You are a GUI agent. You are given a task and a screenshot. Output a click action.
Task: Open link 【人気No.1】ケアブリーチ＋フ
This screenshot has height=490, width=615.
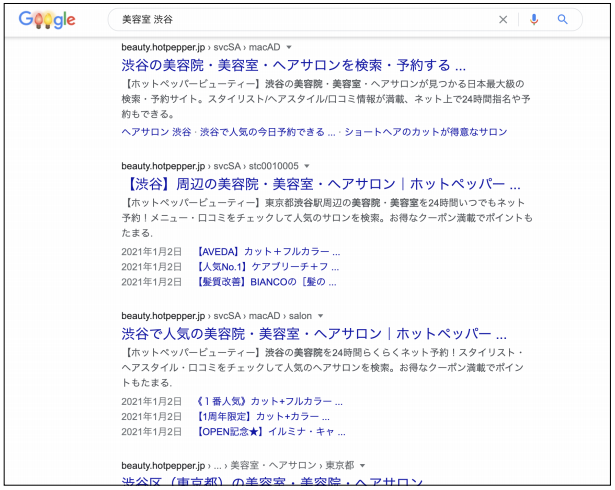click(267, 267)
